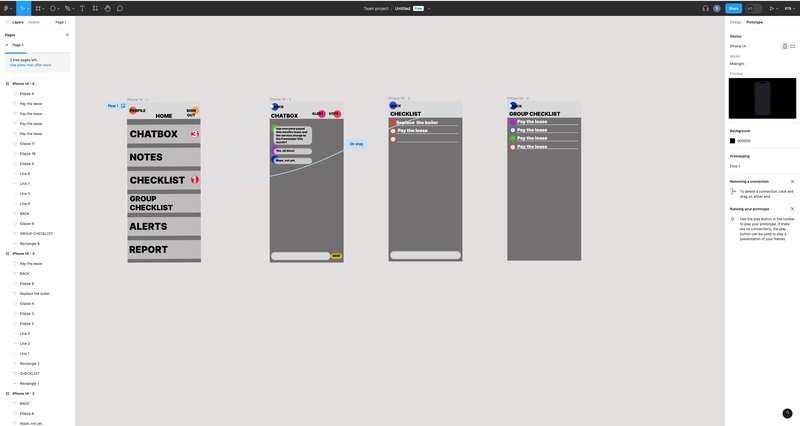The width and height of the screenshot is (800, 426).
Task: Start audio conversation with headphones icon
Action: coord(706,8)
